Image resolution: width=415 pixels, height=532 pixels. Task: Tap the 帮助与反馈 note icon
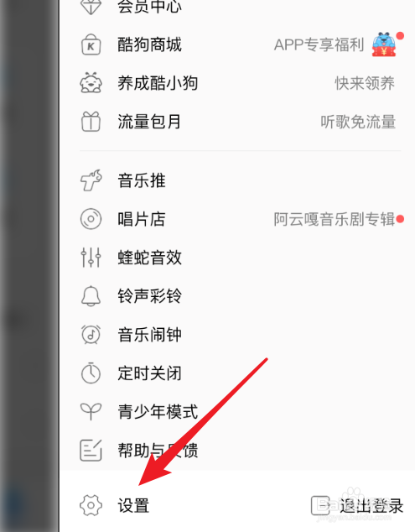coord(91,451)
